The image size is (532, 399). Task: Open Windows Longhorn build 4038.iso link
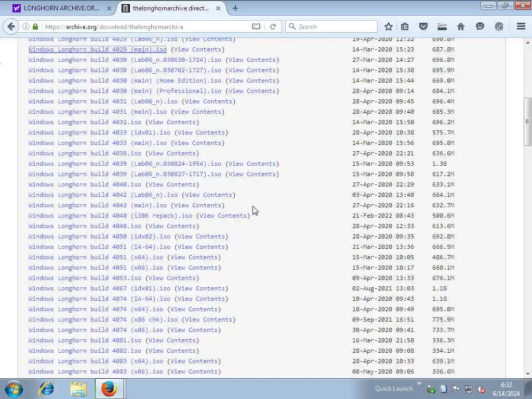pos(85,153)
